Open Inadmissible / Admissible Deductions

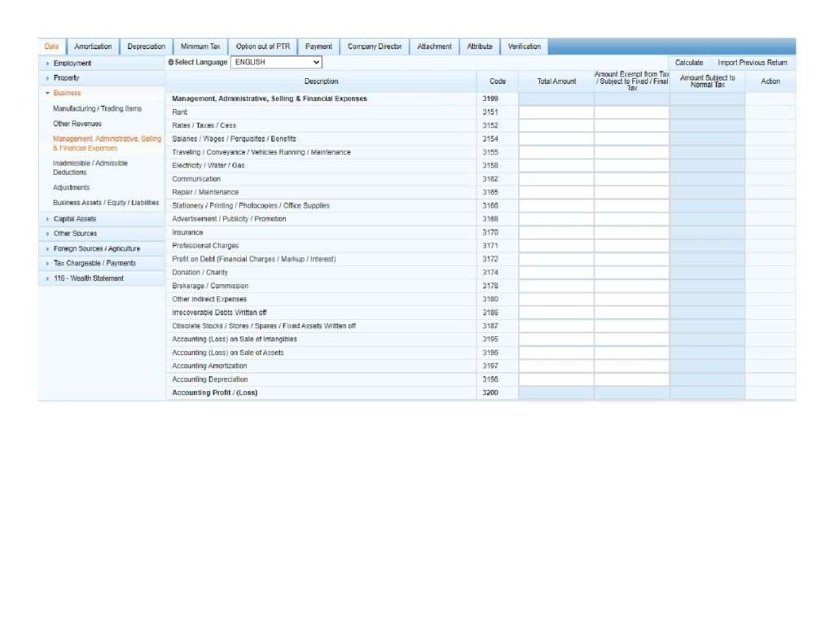click(90, 168)
